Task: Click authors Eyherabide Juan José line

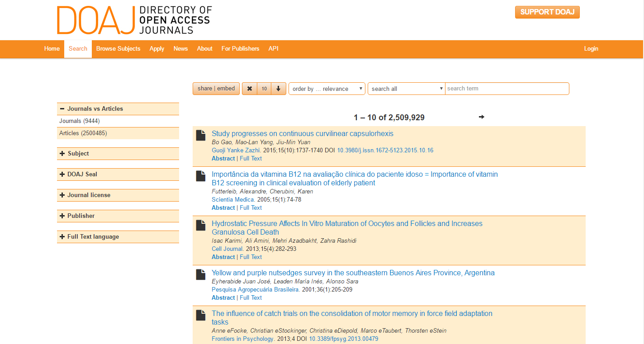Action: point(285,282)
